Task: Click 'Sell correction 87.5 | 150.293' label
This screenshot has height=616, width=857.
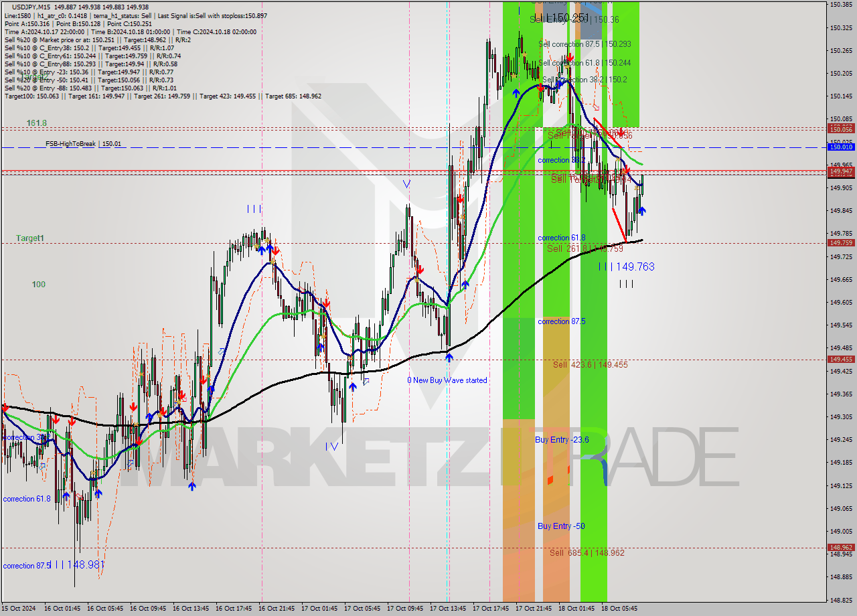Action: point(585,44)
